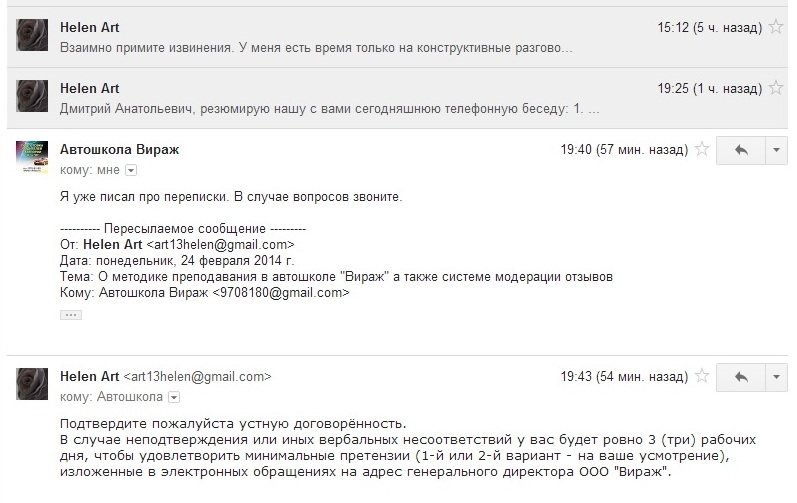
Task: Star the 19:25 Helen Art message
Action: tap(776, 88)
